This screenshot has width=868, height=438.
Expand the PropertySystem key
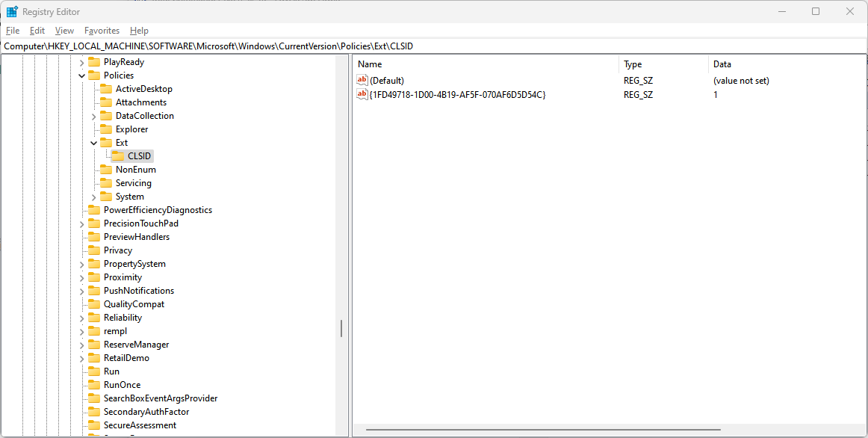click(82, 265)
